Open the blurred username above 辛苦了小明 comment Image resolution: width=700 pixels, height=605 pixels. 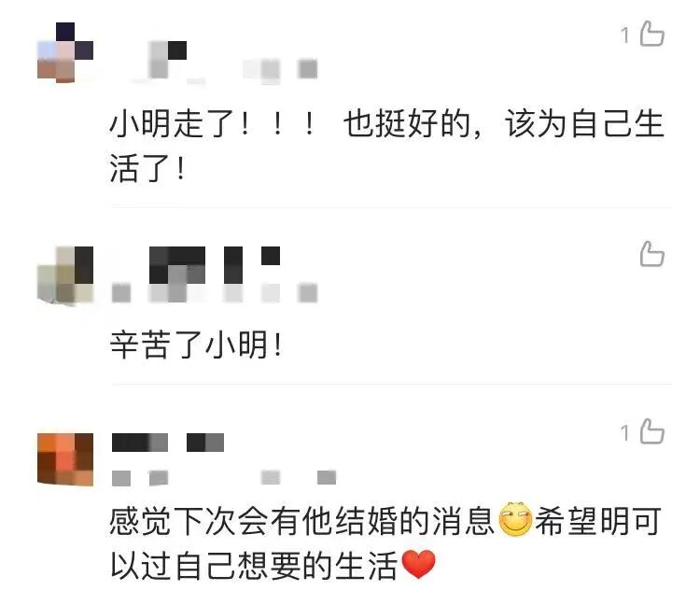coord(215,265)
